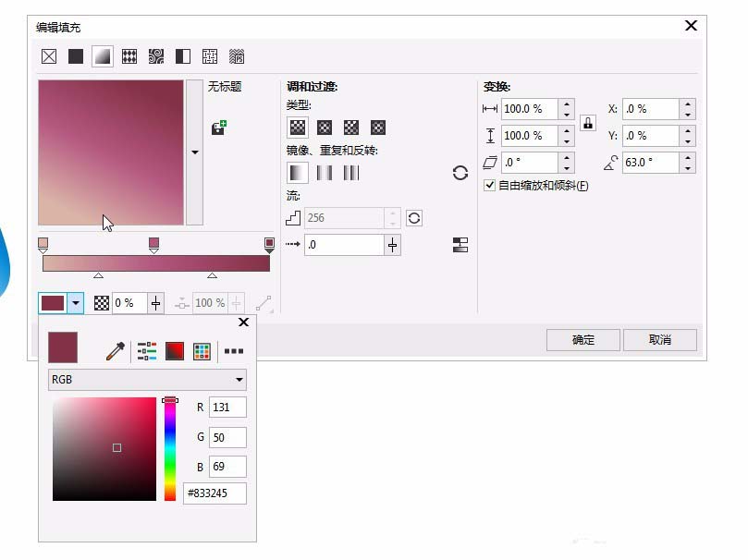Show color palettes view
The image size is (748, 560).
click(202, 351)
